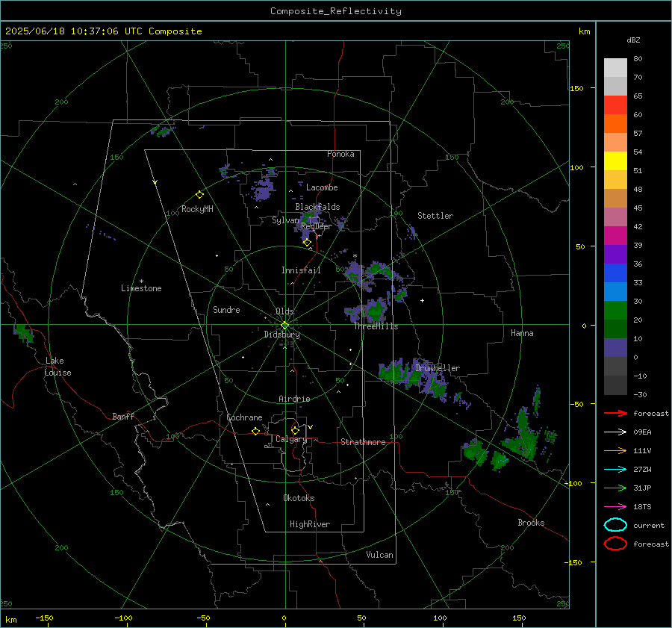Image resolution: width=672 pixels, height=628 pixels.
Task: Click the Limestone label
Action: coord(141,288)
